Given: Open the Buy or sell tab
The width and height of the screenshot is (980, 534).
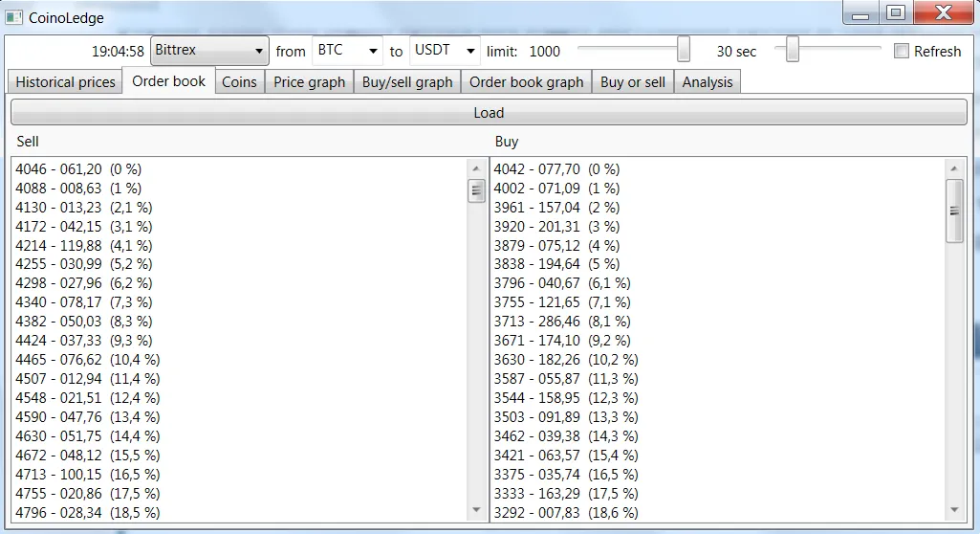Looking at the screenshot, I should click(x=633, y=82).
